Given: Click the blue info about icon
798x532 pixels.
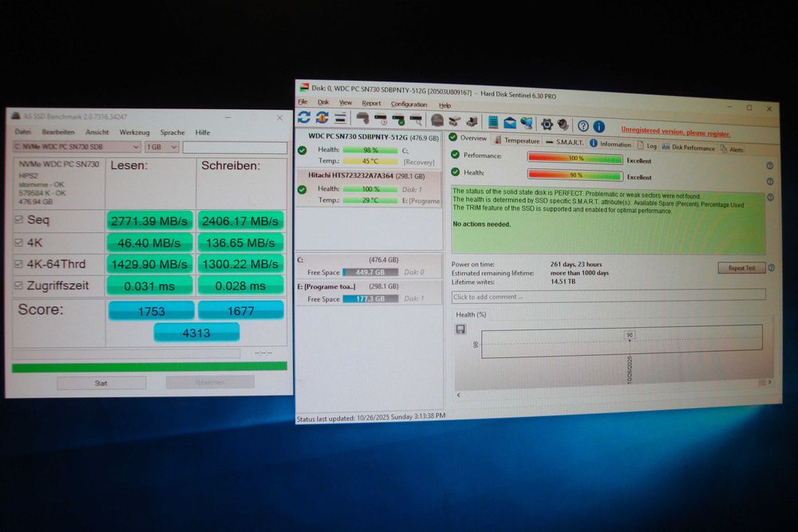Looking at the screenshot, I should [599, 126].
